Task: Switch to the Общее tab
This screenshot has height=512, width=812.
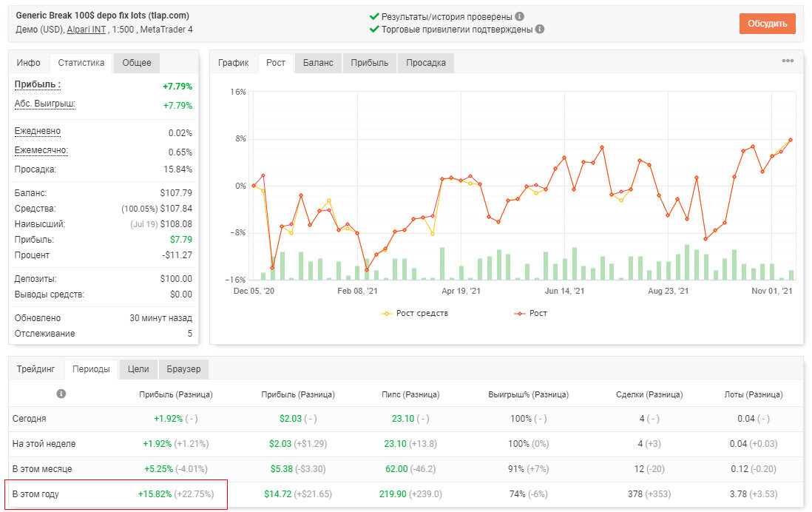Action: (137, 63)
